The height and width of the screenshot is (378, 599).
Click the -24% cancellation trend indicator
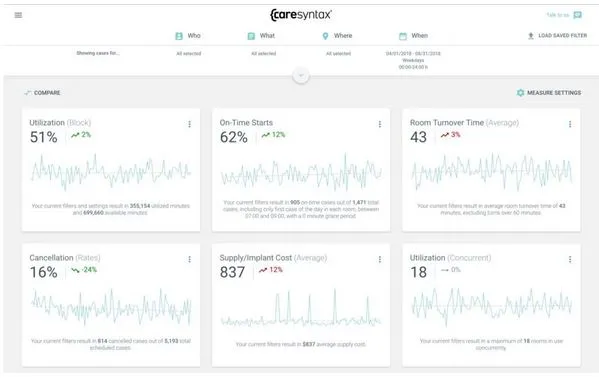click(84, 270)
